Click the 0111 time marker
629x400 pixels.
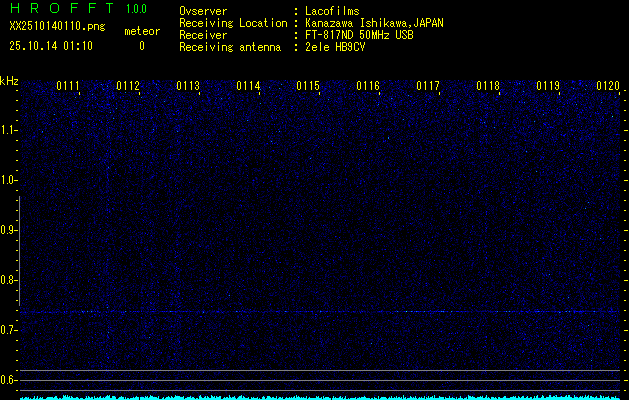[68, 87]
